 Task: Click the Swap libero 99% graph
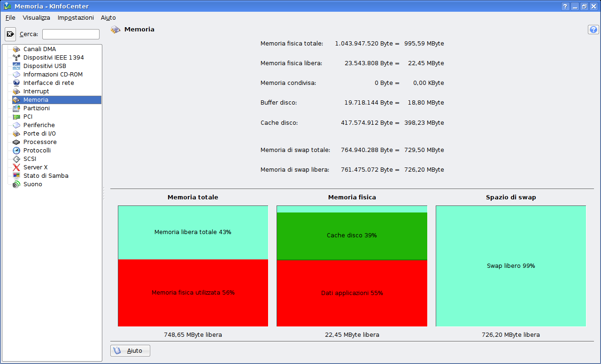(x=511, y=266)
